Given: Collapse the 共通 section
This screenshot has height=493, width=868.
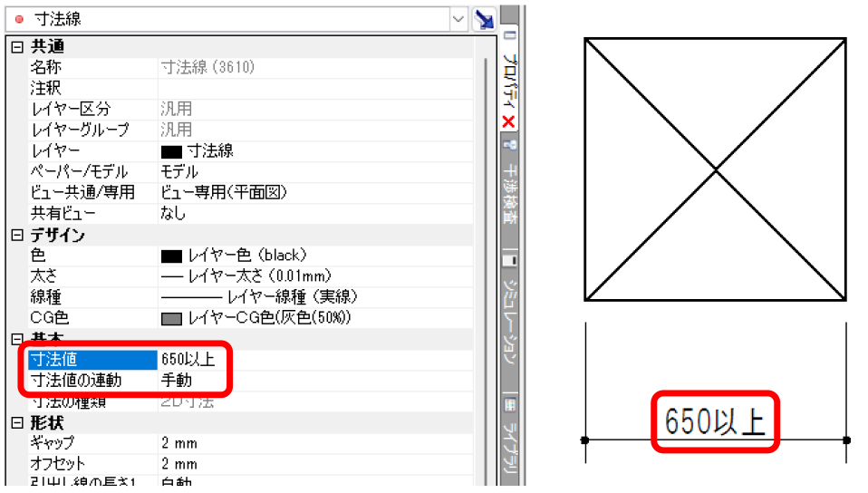Looking at the screenshot, I should (x=17, y=47).
